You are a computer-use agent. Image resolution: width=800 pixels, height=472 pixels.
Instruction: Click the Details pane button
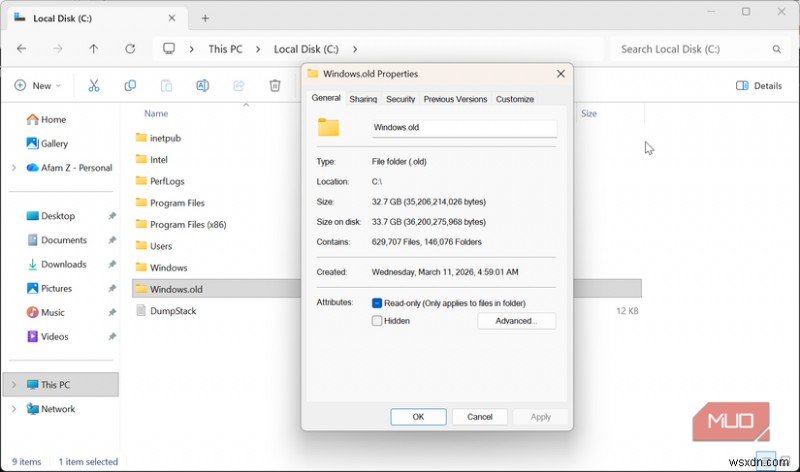[759, 86]
